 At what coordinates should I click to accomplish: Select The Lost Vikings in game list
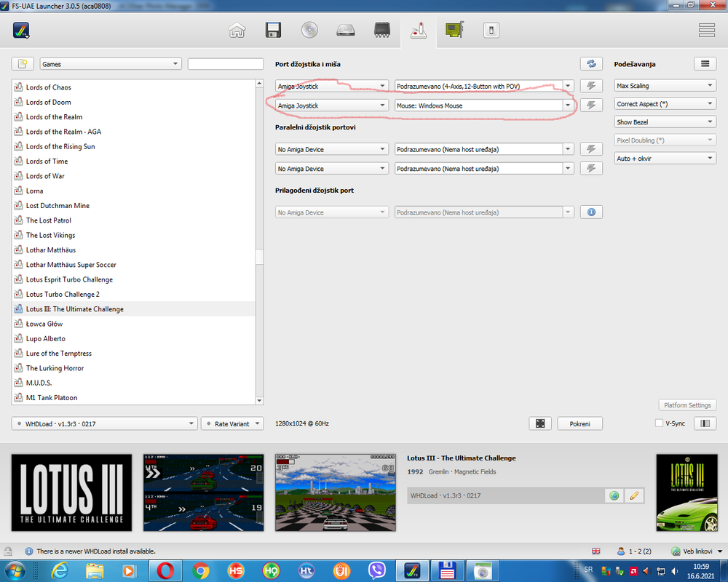pos(134,235)
